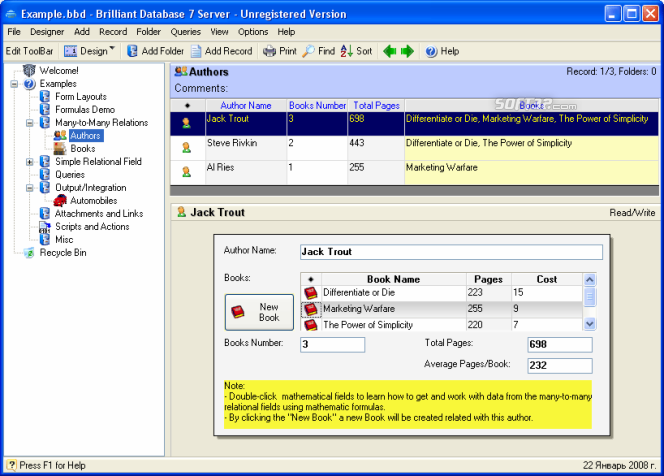Screen dimensions: 664x476
Task: Click down arrow of books list scrollbar
Action: click(589, 324)
